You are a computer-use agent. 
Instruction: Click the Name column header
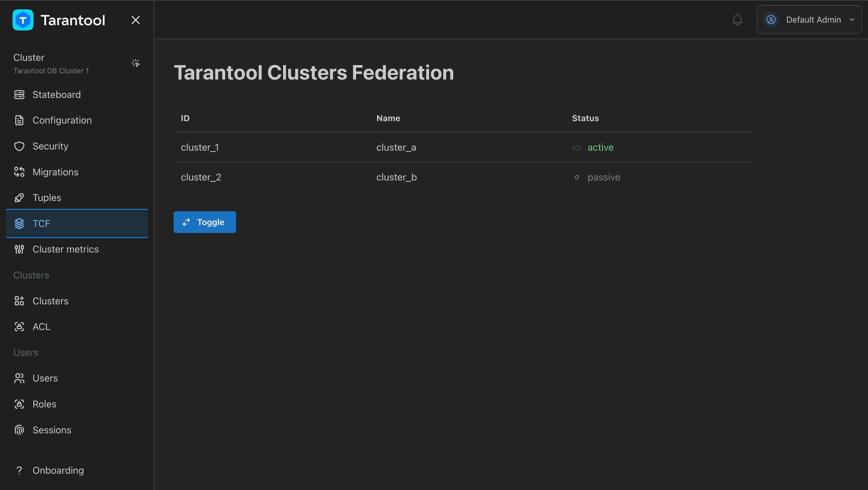click(388, 118)
